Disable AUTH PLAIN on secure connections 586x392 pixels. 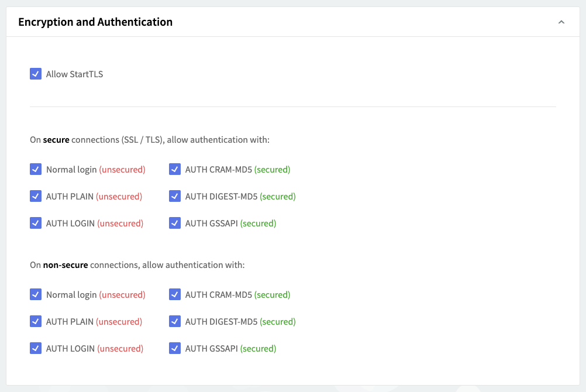[x=36, y=196]
